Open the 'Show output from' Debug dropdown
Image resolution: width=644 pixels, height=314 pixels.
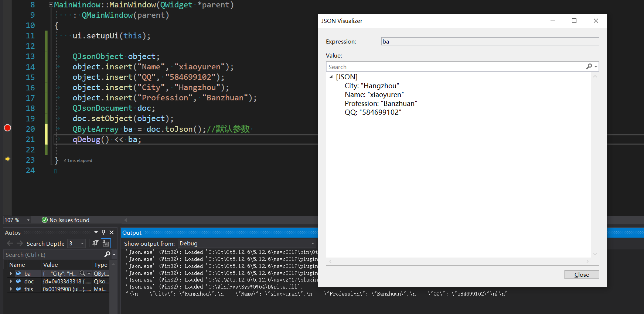point(247,244)
